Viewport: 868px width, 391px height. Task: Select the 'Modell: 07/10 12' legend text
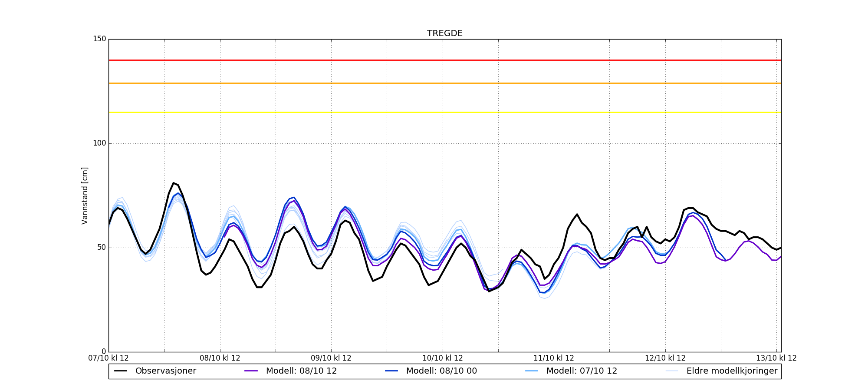[582, 371]
